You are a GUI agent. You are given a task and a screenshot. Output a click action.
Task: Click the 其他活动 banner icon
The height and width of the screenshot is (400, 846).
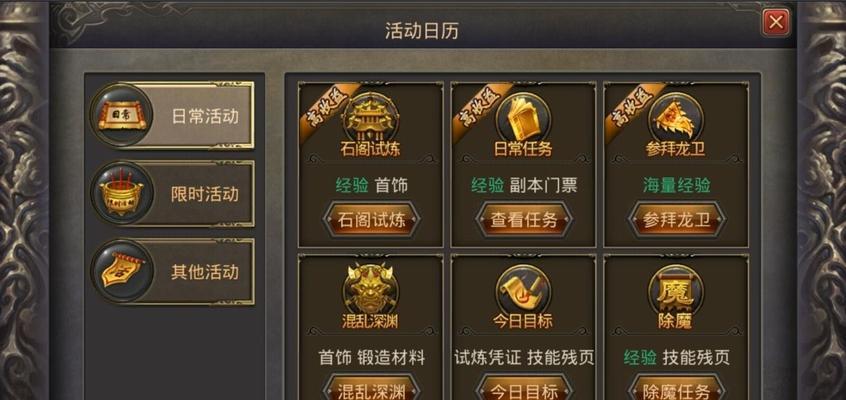[x=121, y=271]
